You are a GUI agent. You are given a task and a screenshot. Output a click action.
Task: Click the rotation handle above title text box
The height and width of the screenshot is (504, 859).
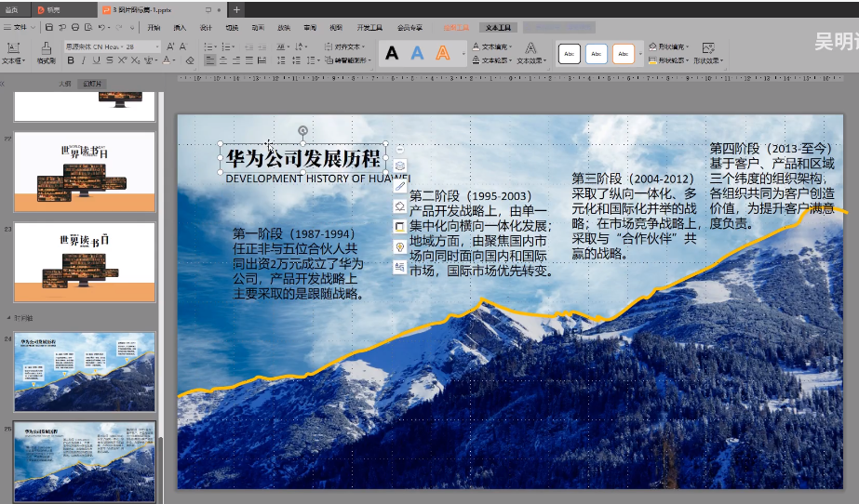[303, 130]
